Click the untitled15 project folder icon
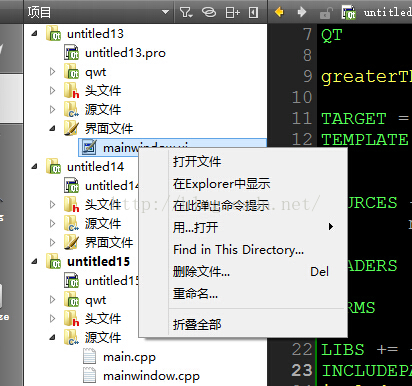Viewport: 412px width, 386px height. (53, 261)
